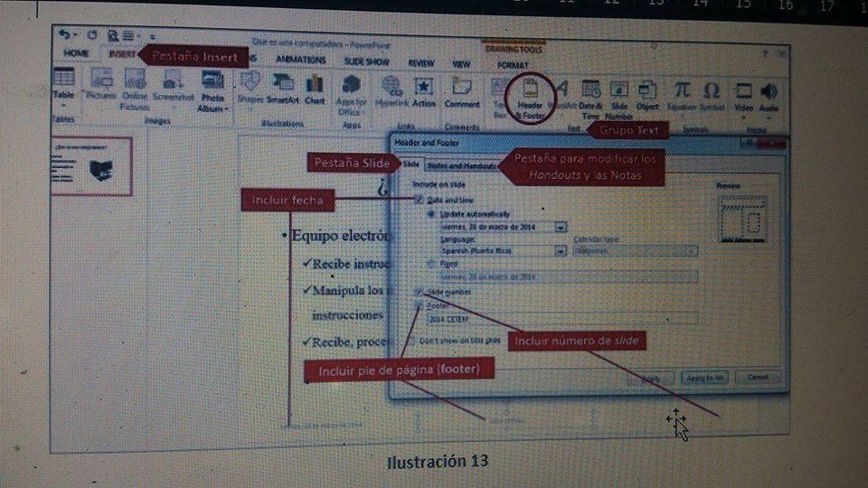Screen dimensions: 868x488
Task: Switch to the SLIDE SHOW tab
Action: pos(366,61)
